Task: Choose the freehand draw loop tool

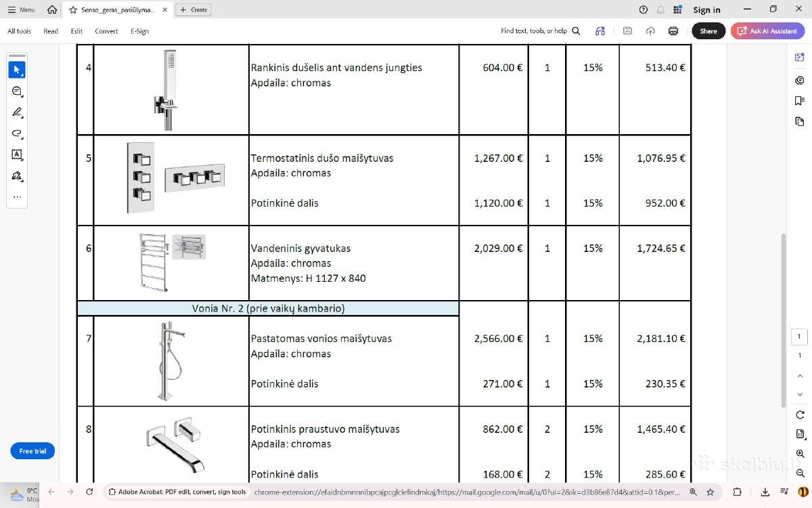Action: (x=17, y=133)
